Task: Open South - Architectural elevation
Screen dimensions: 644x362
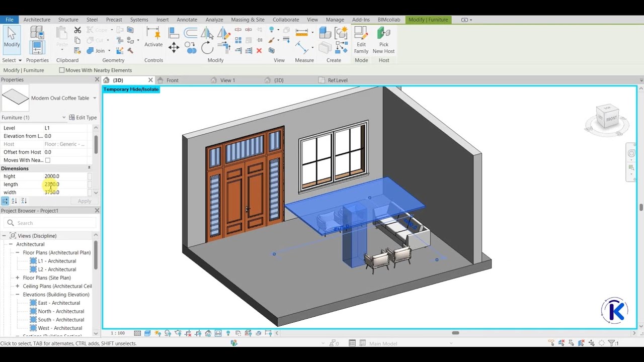Action: pyautogui.click(x=61, y=320)
